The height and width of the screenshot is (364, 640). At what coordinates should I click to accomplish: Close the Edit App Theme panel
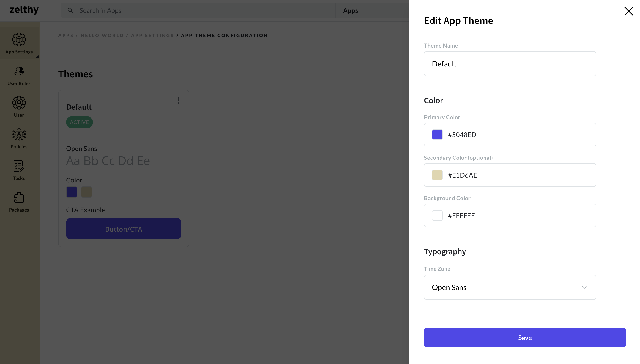tap(629, 11)
